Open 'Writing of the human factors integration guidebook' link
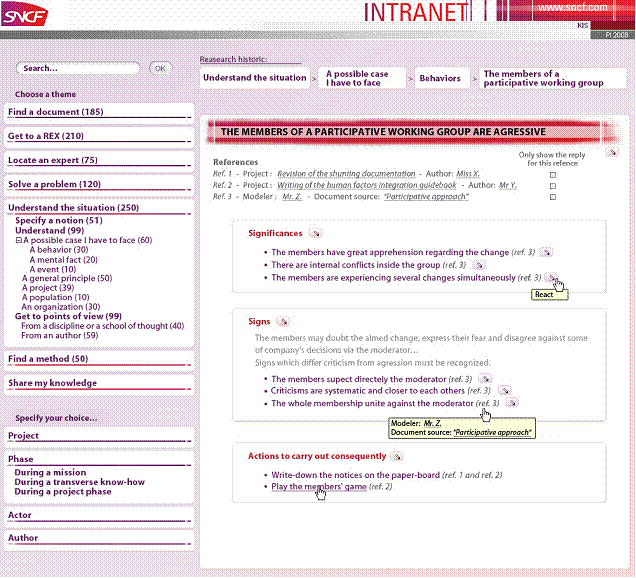 [x=367, y=185]
